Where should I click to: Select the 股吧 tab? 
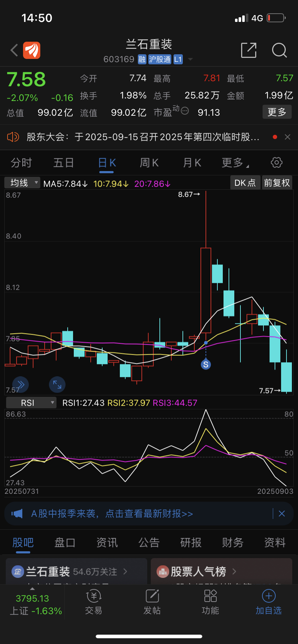(23, 542)
